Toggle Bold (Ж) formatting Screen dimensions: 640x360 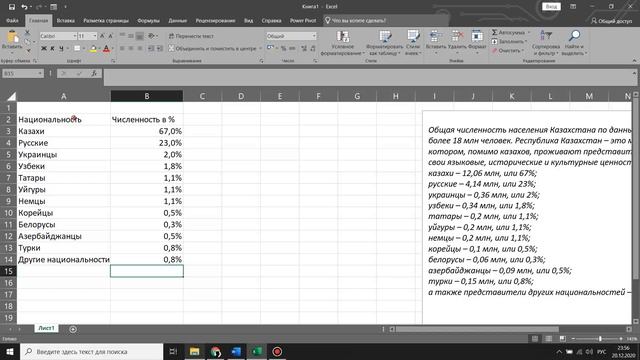point(44,49)
